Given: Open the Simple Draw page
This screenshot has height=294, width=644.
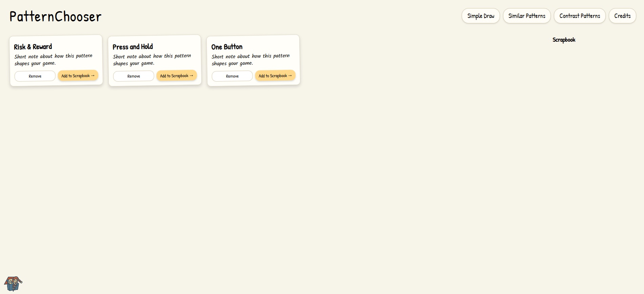Looking at the screenshot, I should point(481,16).
